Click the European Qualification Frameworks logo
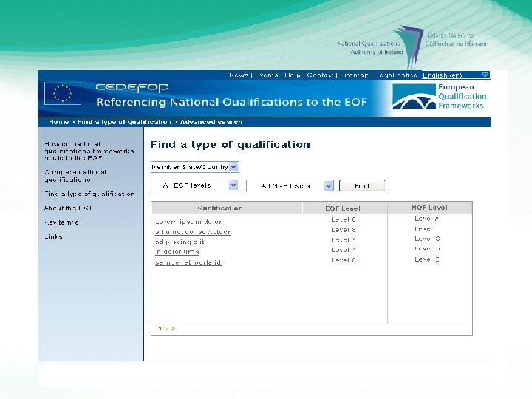 pos(440,97)
